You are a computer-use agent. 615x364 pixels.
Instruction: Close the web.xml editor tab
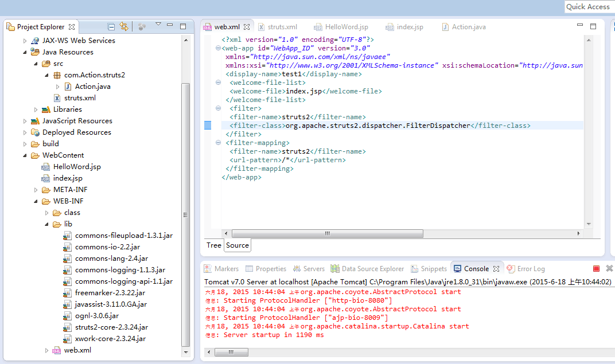point(247,27)
